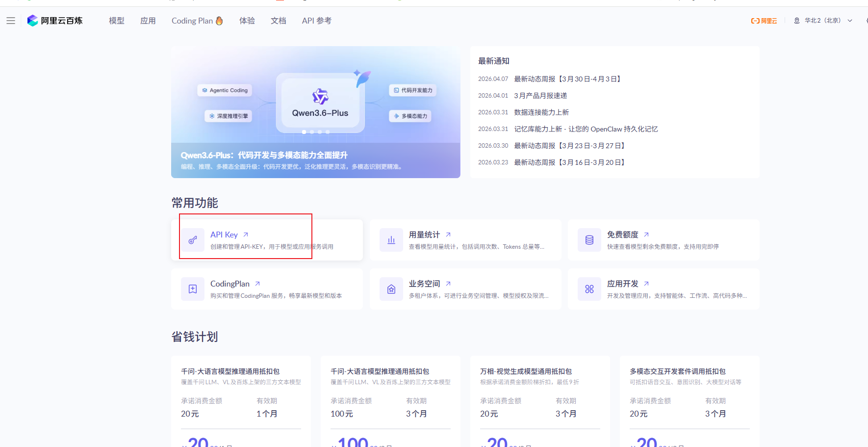Click the API Key key icon

coord(193,240)
